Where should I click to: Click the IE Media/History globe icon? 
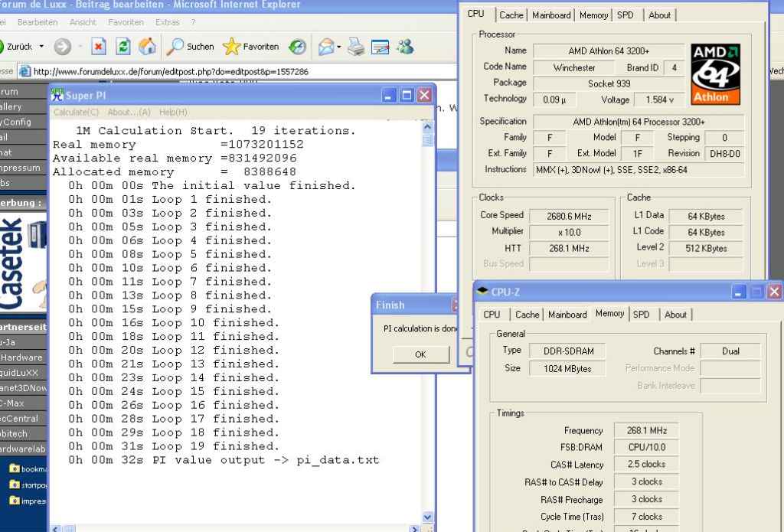[298, 47]
